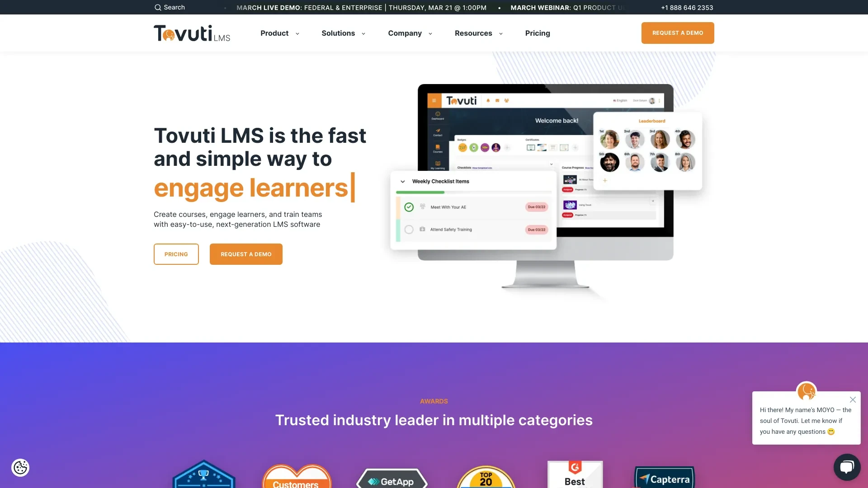The width and height of the screenshot is (868, 488).
Task: Select the Pricing menu tab
Action: pyautogui.click(x=537, y=33)
